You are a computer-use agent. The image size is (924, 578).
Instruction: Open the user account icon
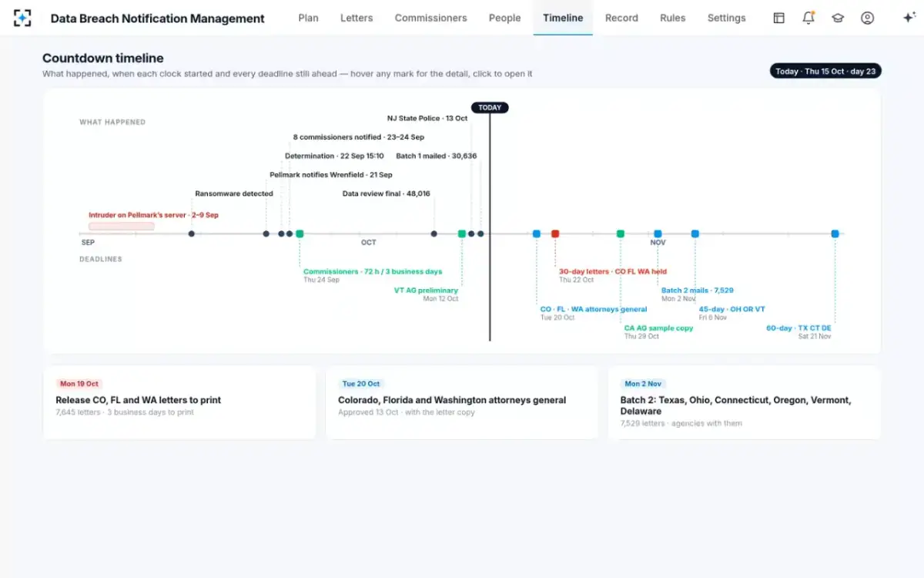click(x=867, y=18)
